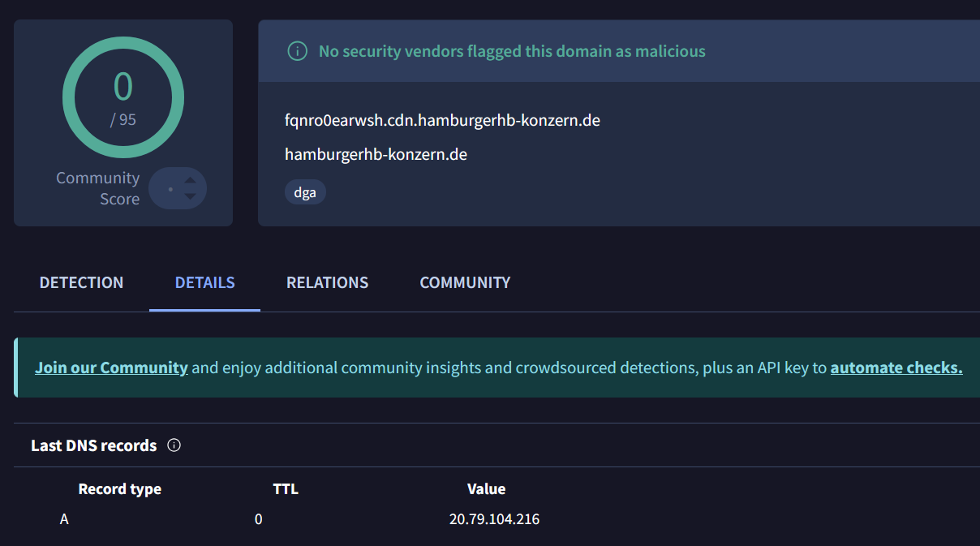Click the info icon in the no-detections banner
This screenshot has height=546, width=980.
pos(298,51)
